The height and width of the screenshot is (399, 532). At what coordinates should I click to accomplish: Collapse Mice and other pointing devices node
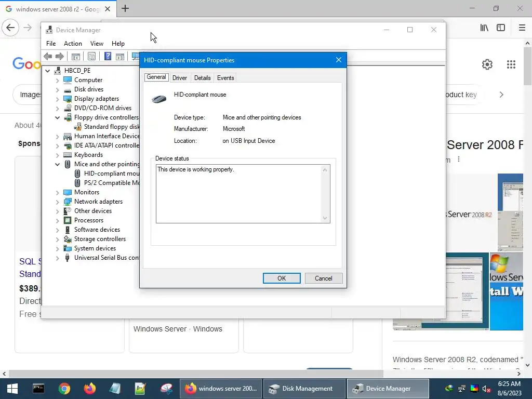(x=57, y=165)
